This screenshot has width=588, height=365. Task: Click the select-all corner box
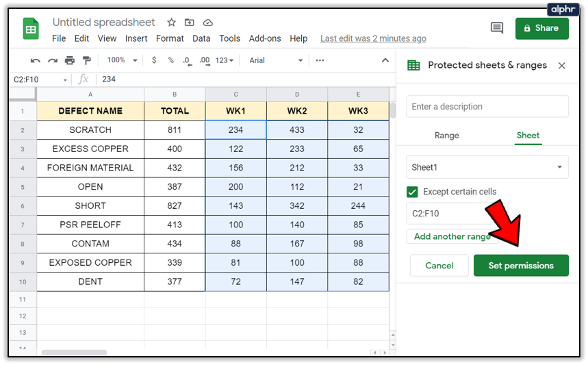coord(23,94)
